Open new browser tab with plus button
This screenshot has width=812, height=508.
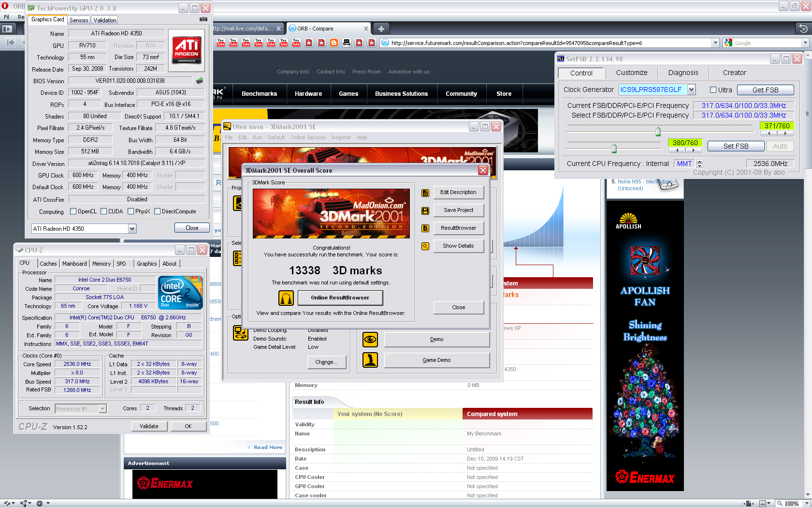[x=381, y=29]
